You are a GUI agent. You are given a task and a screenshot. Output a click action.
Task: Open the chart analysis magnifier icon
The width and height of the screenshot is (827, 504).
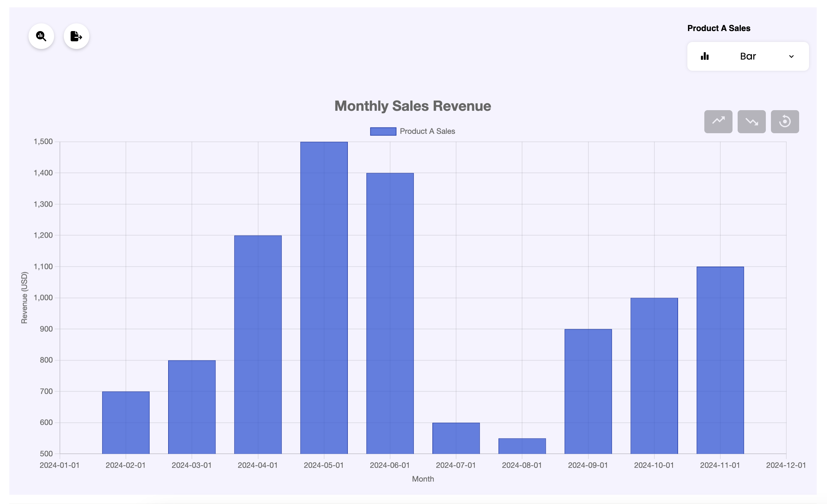(x=41, y=36)
